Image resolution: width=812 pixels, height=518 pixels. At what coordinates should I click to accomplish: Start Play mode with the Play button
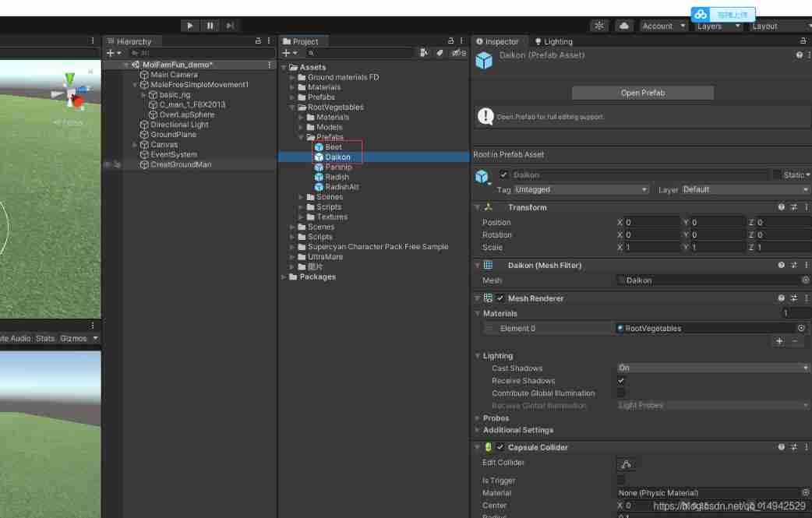[x=189, y=26]
